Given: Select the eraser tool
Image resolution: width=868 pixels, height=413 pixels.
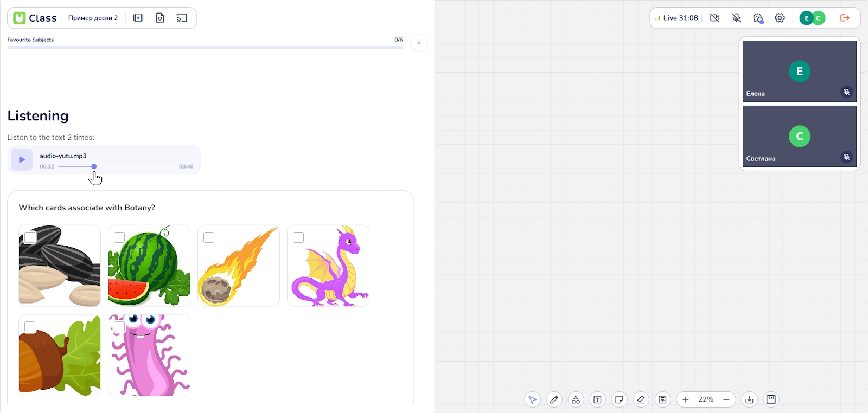Looking at the screenshot, I should coord(641,399).
